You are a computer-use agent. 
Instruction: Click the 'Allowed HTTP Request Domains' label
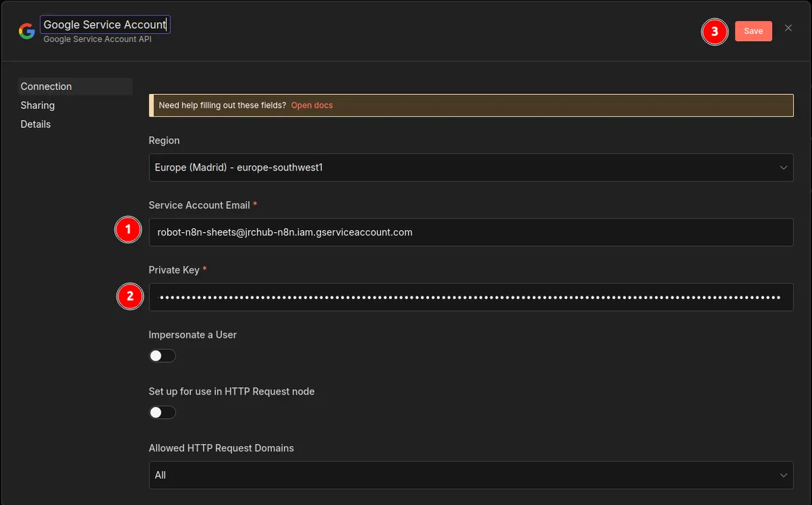[221, 448]
